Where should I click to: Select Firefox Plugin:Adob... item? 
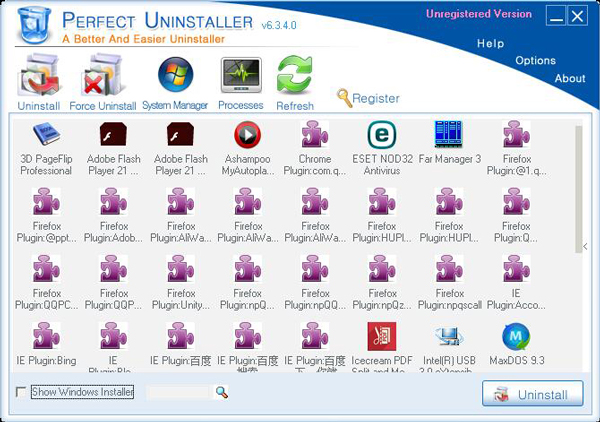click(114, 215)
